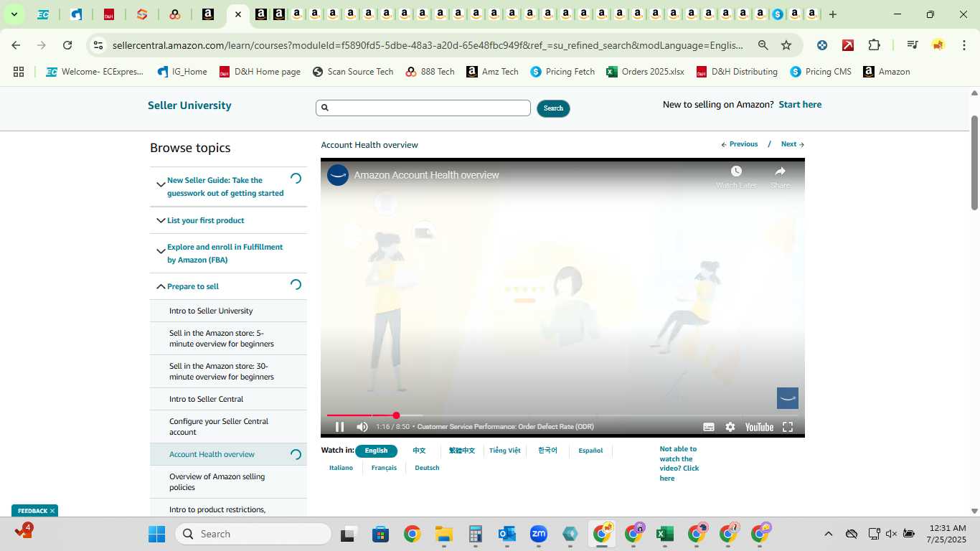This screenshot has height=551, width=980.
Task: Open the Pricing Fetch bookmark
Action: [x=562, y=72]
